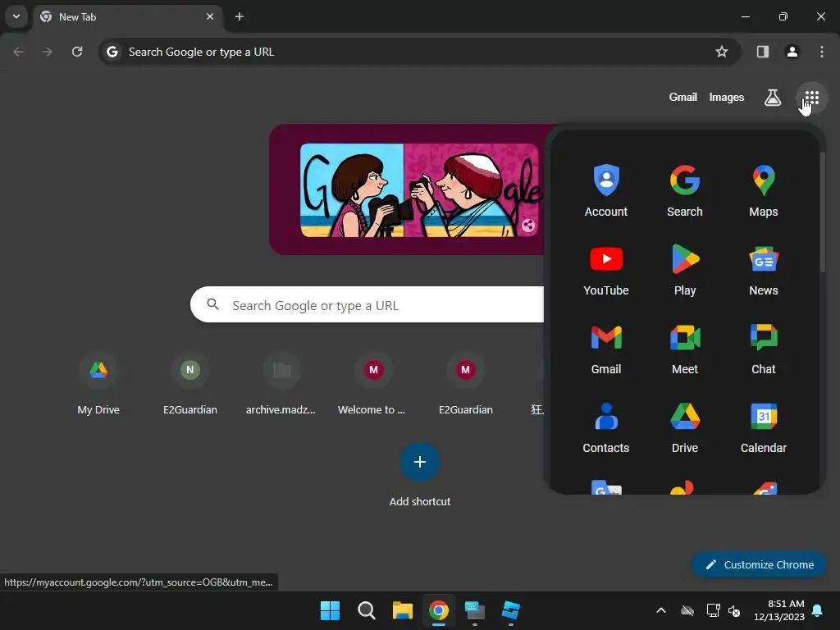The height and width of the screenshot is (630, 840).
Task: Open Chrome side panel
Action: [762, 52]
